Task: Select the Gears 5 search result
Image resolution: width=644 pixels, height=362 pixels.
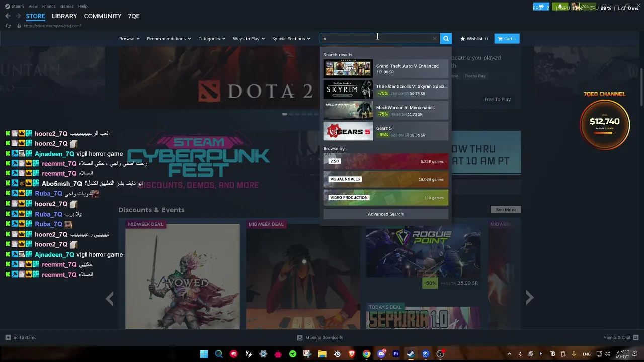Action: point(385,131)
